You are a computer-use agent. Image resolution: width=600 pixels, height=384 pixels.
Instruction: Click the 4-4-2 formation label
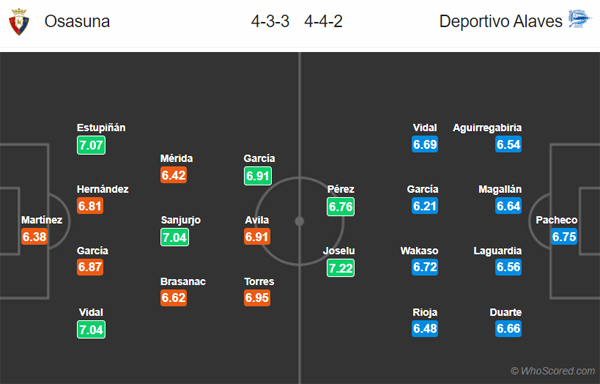point(323,21)
